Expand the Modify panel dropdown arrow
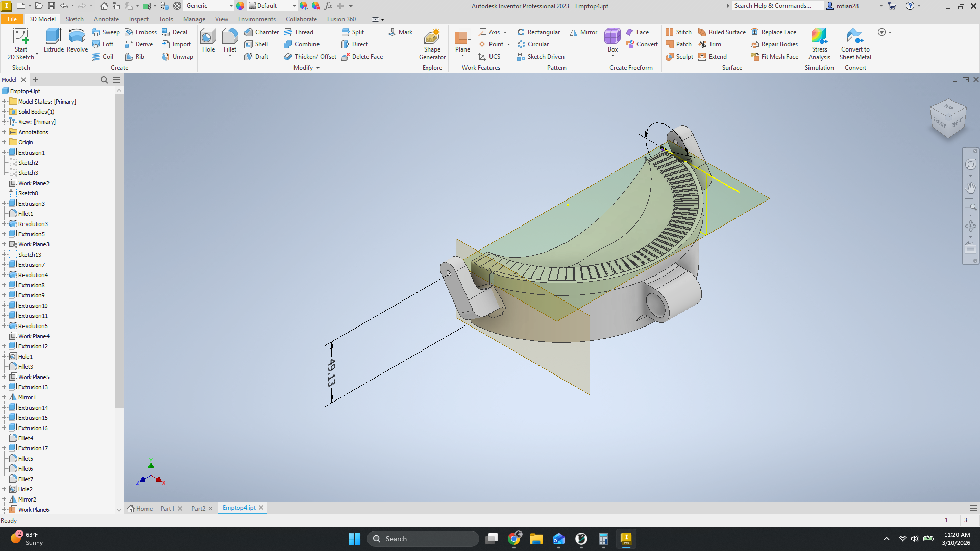The image size is (980, 551). coord(318,68)
